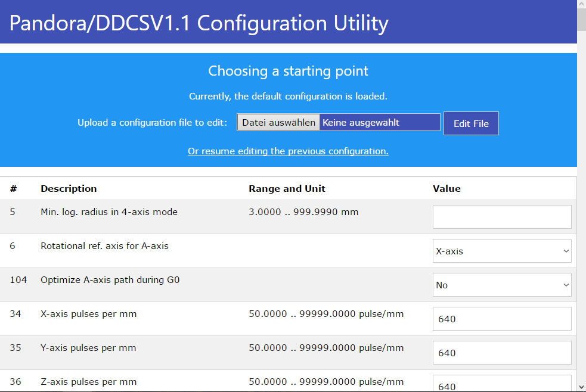Click the Range and Unit column header

point(287,188)
